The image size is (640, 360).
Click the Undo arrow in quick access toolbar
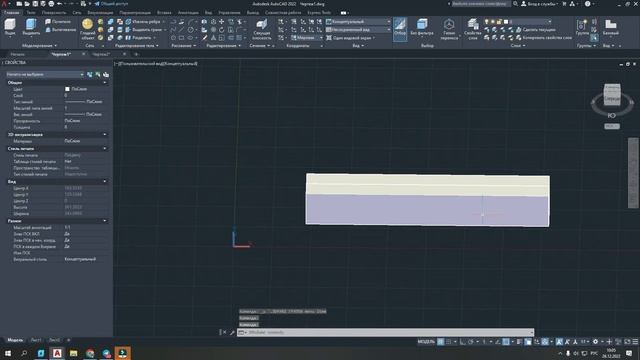pyautogui.click(x=60, y=4)
